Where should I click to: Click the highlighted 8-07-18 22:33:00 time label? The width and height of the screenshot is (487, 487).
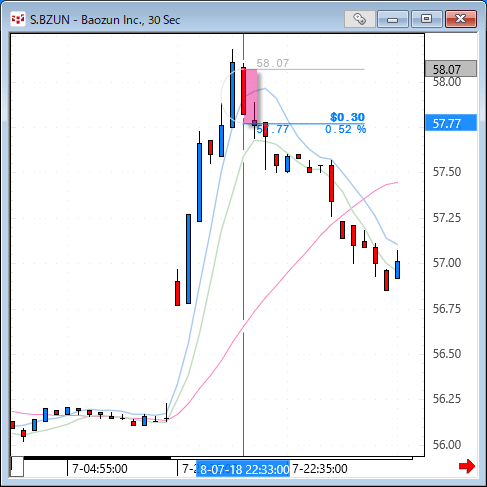click(243, 469)
